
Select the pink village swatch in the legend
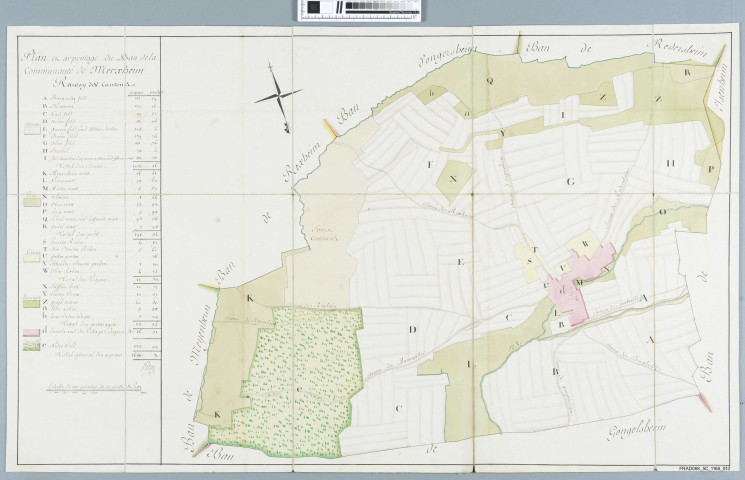(x=33, y=332)
